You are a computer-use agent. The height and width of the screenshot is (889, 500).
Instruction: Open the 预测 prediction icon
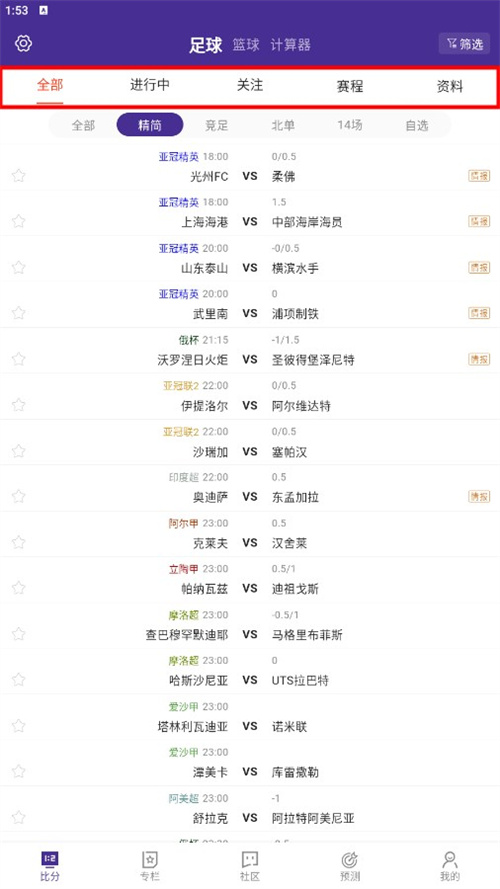(350, 866)
